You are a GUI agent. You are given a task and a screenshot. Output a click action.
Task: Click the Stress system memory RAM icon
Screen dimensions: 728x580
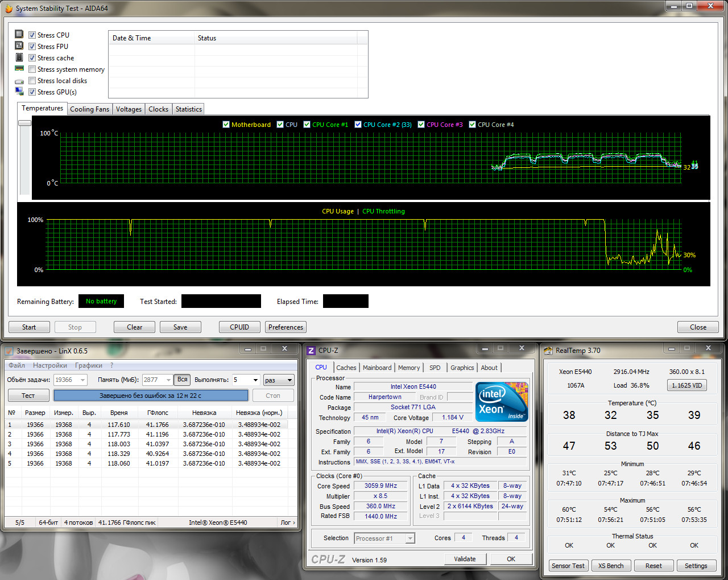pyautogui.click(x=19, y=68)
